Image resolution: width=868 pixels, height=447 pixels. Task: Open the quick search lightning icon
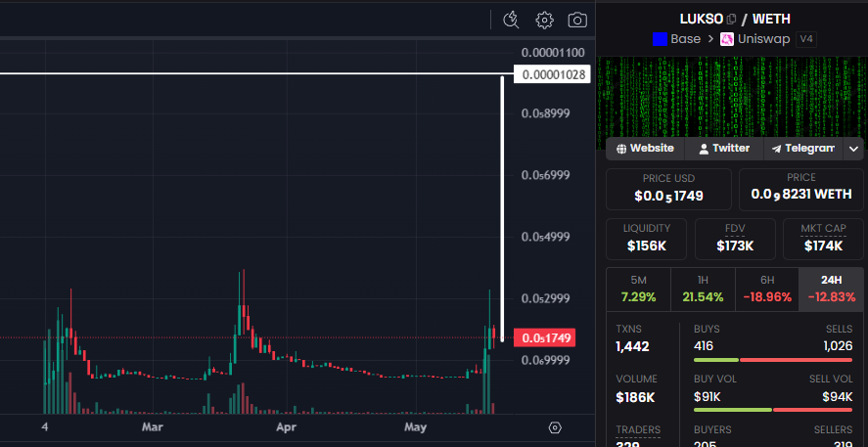click(x=511, y=20)
